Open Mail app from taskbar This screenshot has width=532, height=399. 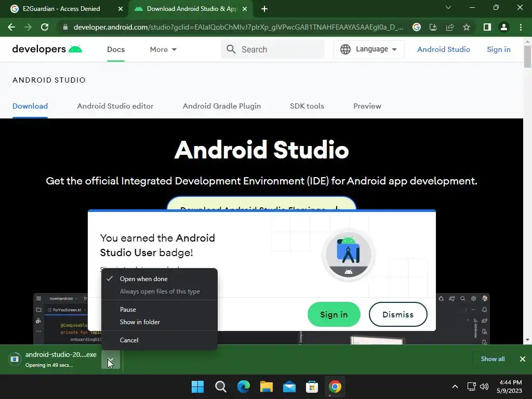point(289,387)
